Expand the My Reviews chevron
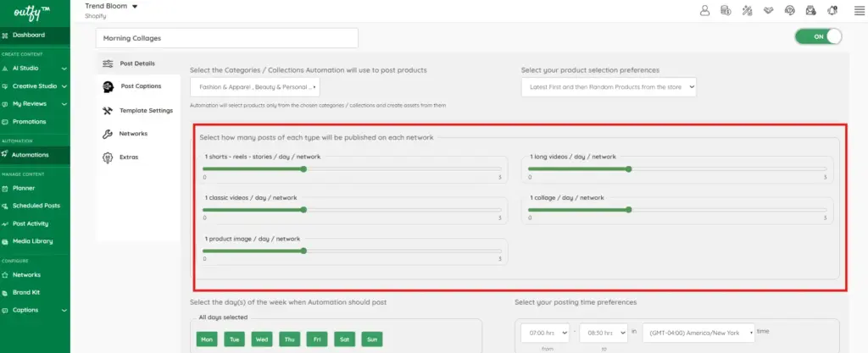Screen dimensions: 868x353 [x=64, y=104]
